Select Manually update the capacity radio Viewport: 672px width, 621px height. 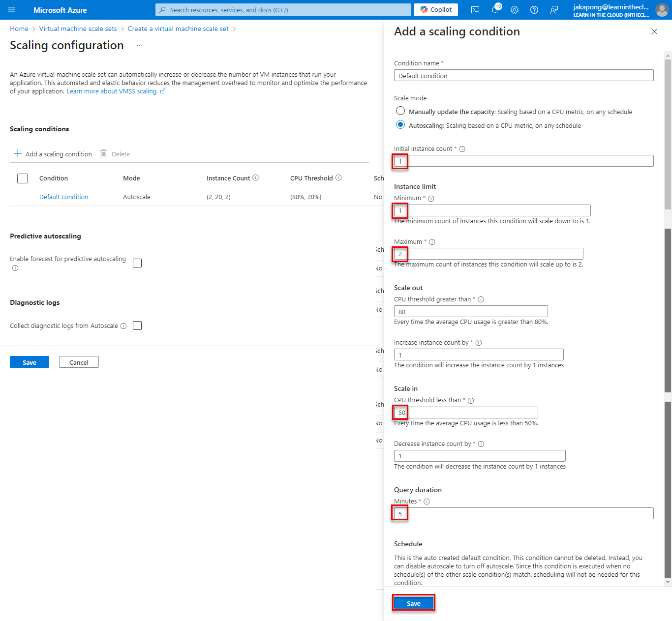pos(400,111)
